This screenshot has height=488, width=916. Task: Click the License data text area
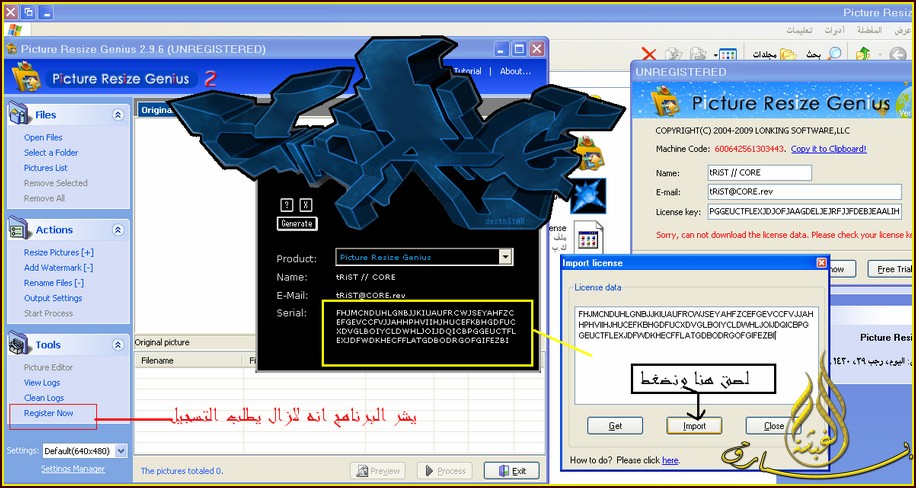[696, 355]
